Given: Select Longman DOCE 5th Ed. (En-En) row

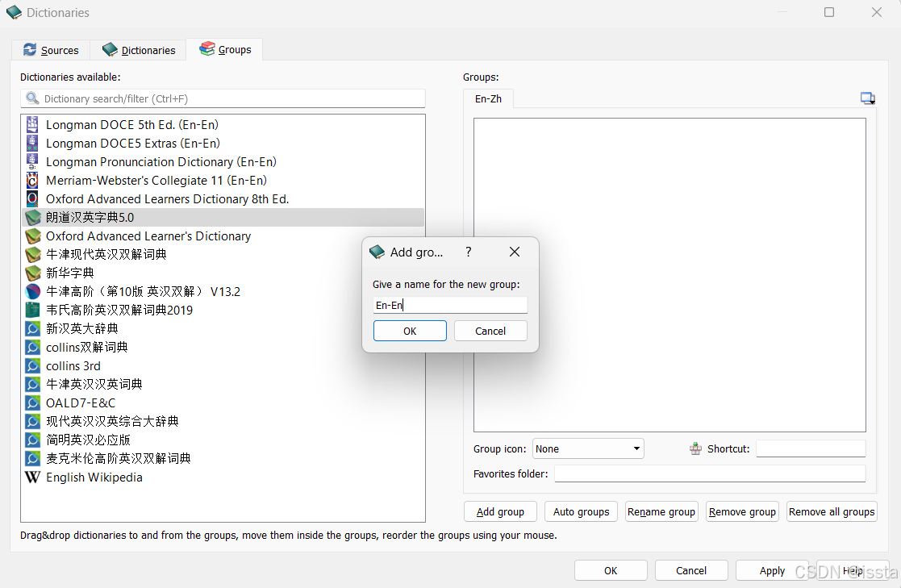Looking at the screenshot, I should [223, 125].
